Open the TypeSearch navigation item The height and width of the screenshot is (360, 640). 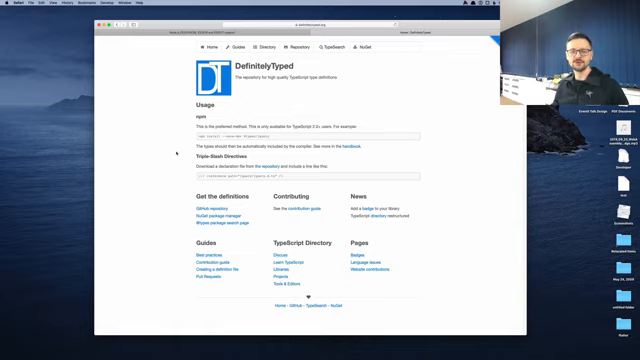click(x=332, y=47)
